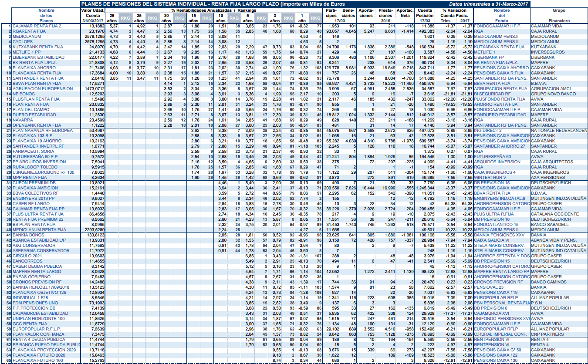The image size is (588, 364).
Task: Click plan name 'BANCORREOS'
Action: coord(27,261)
